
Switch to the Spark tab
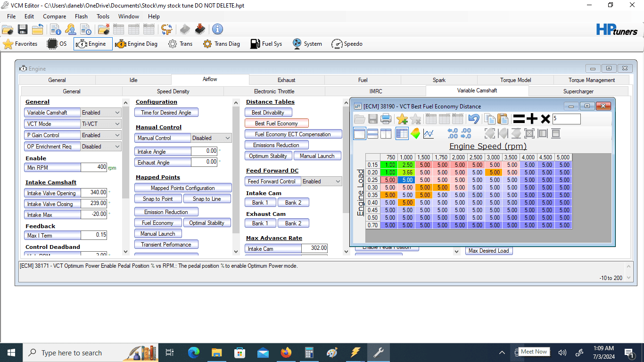439,80
